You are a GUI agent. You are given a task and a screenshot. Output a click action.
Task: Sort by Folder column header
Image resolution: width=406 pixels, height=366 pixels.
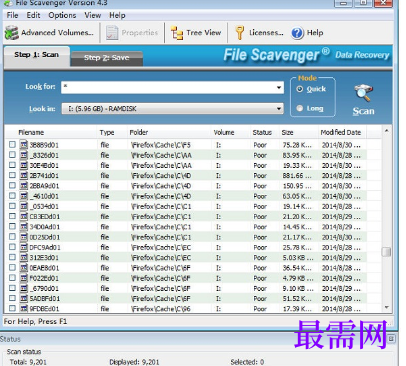[x=139, y=132]
